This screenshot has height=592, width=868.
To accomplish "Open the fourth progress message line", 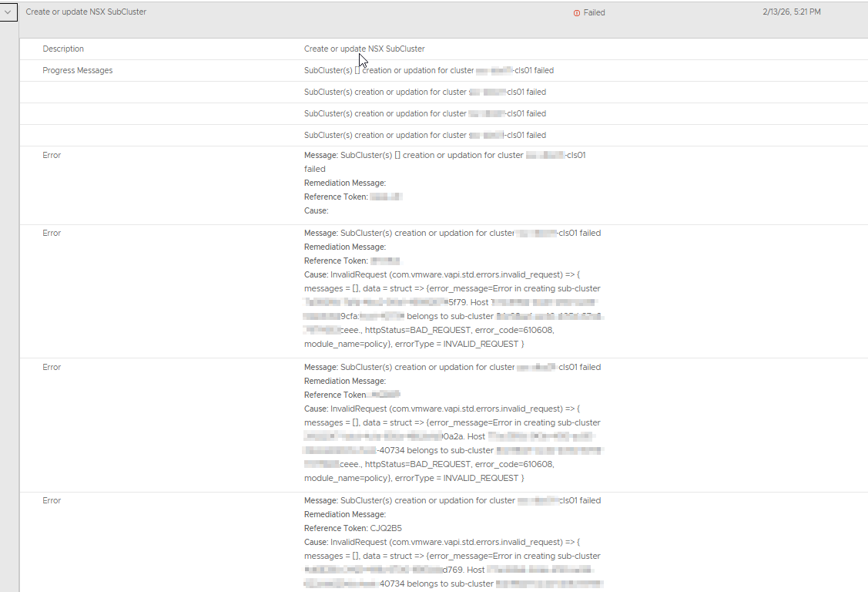I will click(424, 136).
